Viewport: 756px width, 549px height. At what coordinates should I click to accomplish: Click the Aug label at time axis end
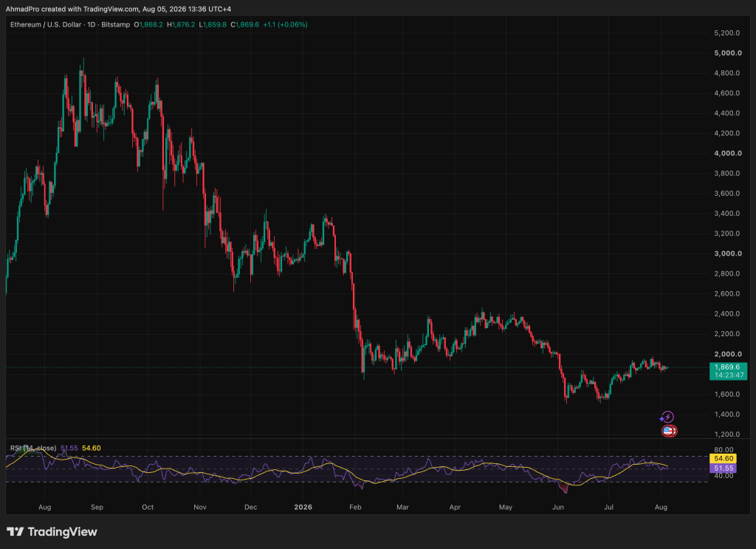(x=661, y=507)
